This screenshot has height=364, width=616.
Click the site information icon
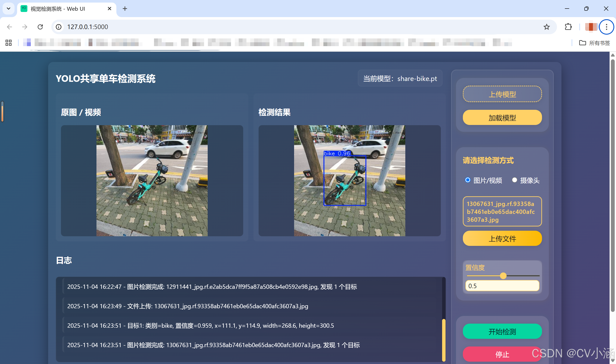click(x=58, y=27)
